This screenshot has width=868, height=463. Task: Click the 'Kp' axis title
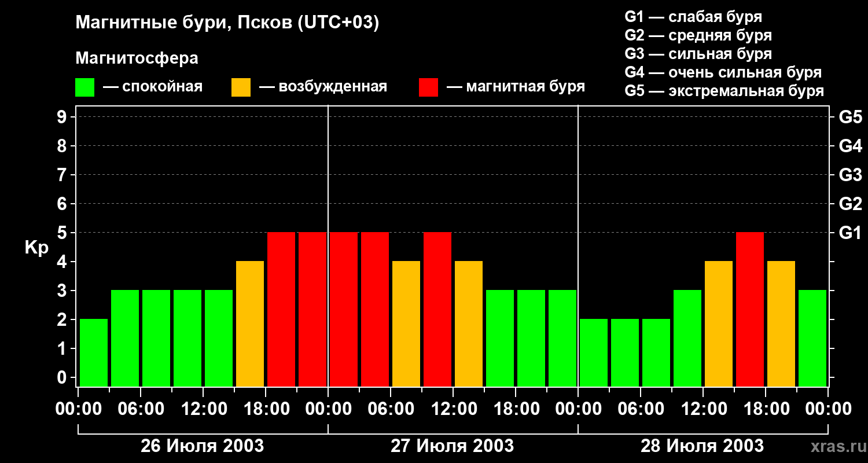pos(36,248)
